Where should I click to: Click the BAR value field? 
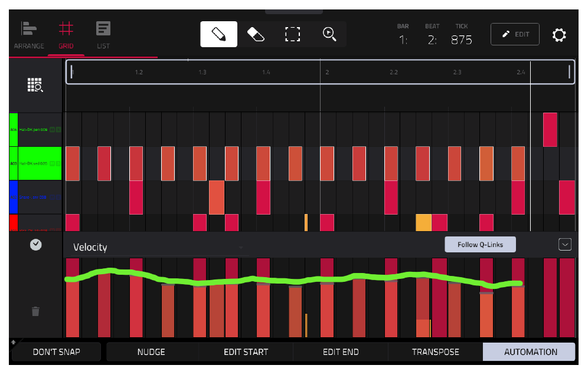[x=403, y=40]
